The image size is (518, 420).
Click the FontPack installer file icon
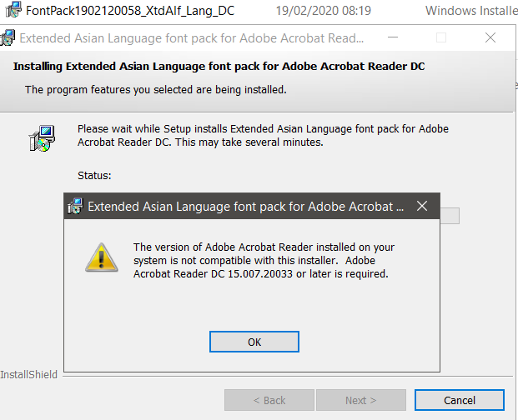(13, 11)
